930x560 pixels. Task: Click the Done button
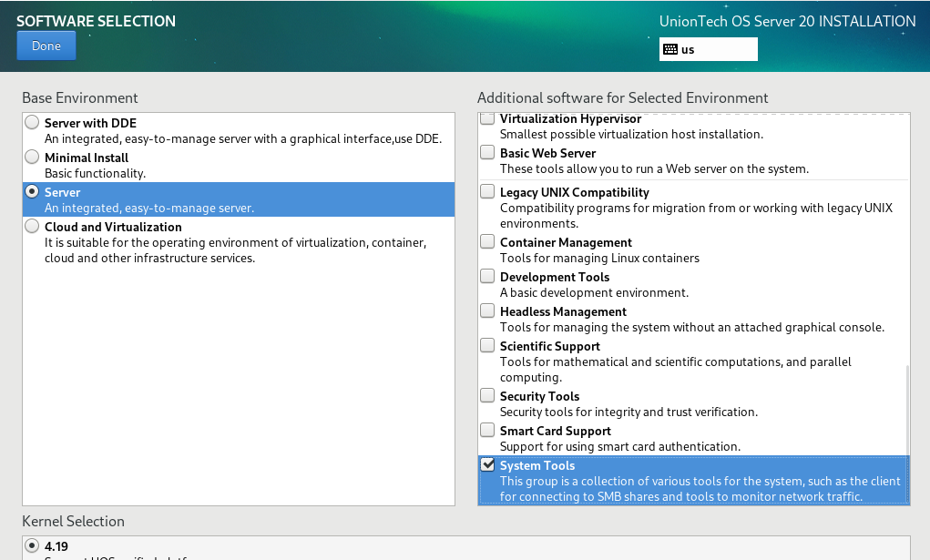(x=46, y=46)
